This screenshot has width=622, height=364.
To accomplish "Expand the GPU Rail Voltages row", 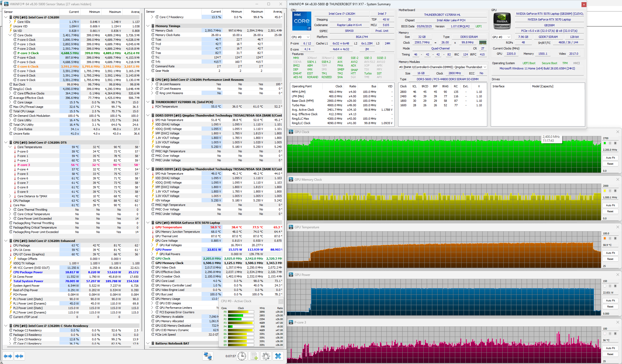I will pos(152,245).
